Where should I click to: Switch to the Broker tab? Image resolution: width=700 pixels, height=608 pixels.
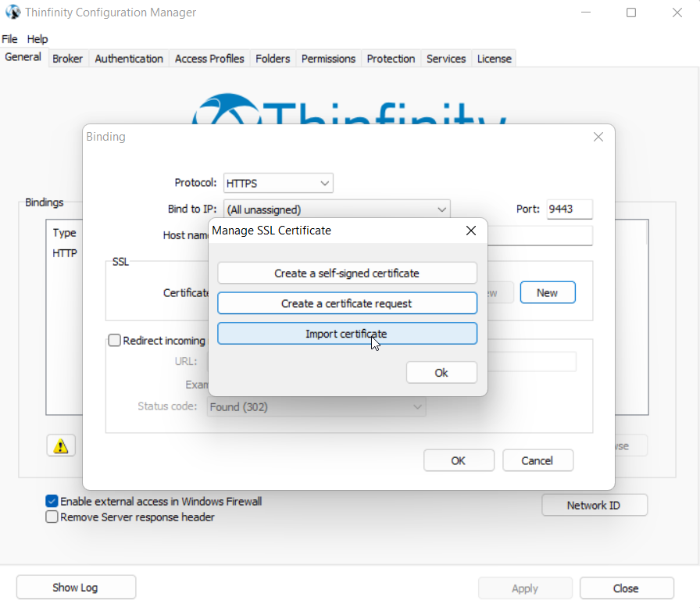[67, 59]
